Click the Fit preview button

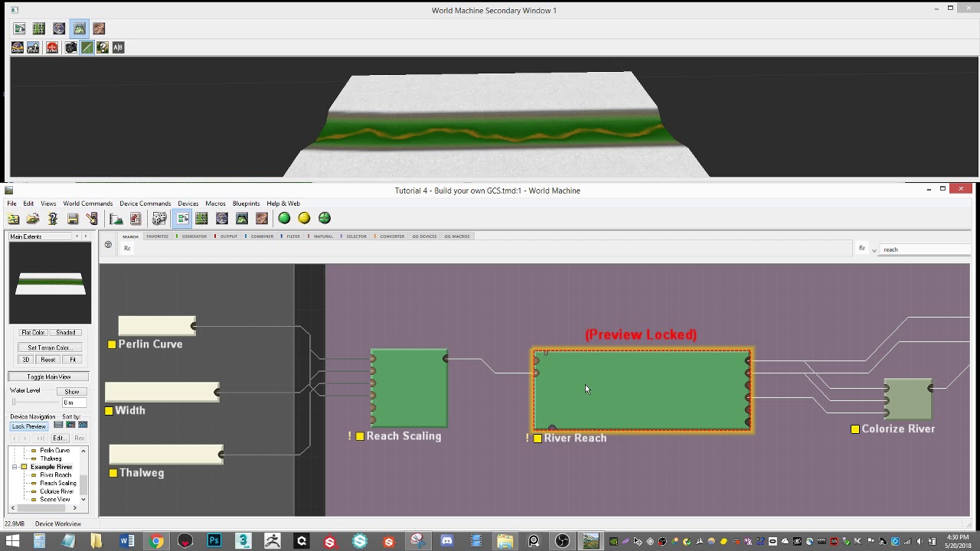pos(73,360)
